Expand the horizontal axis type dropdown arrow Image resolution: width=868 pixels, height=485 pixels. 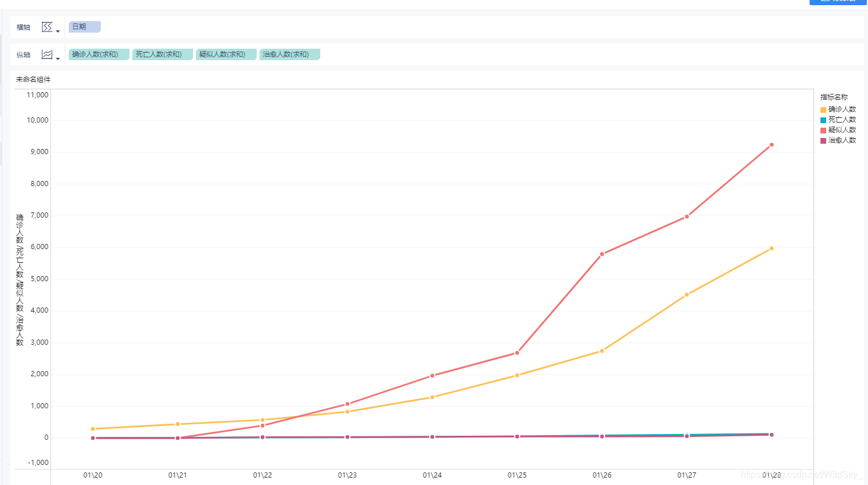(x=58, y=31)
